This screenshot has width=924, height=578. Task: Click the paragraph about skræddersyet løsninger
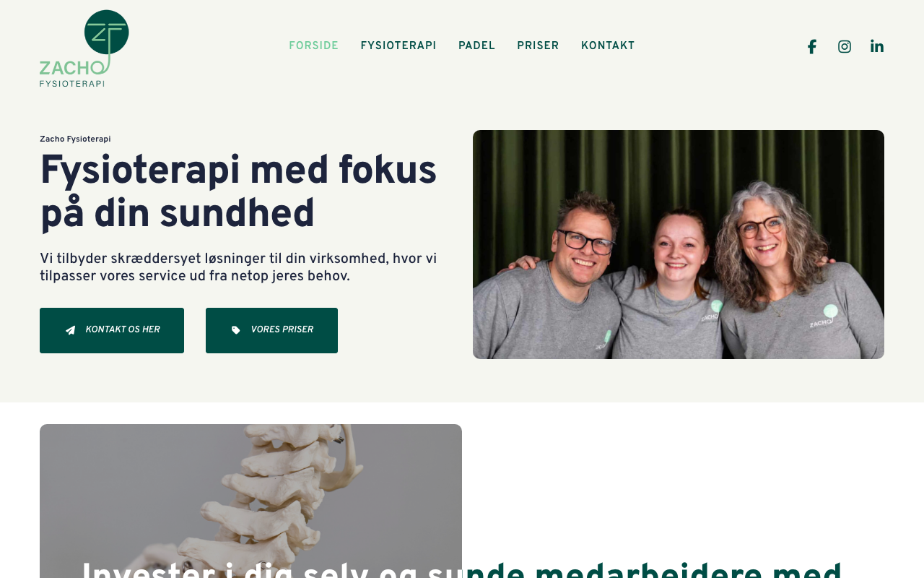pos(238,268)
